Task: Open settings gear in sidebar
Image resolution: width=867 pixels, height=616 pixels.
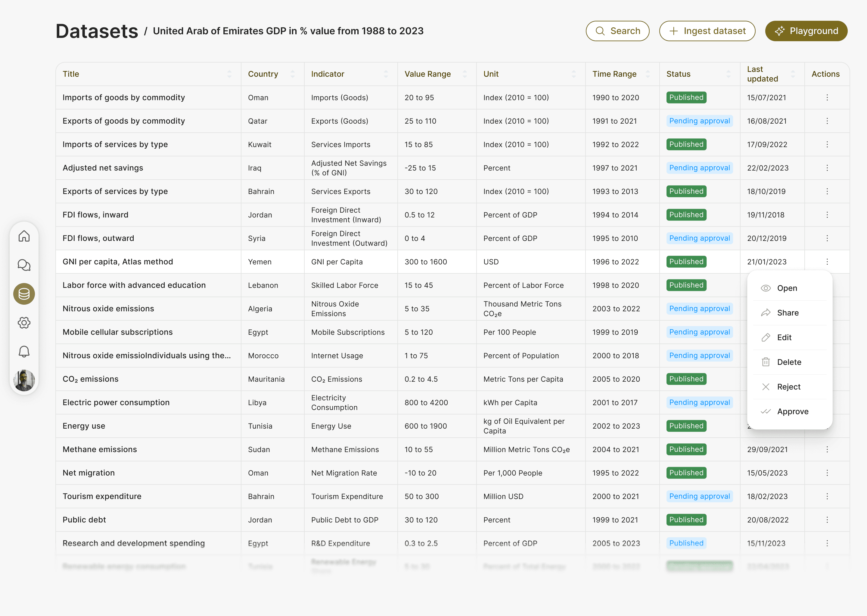Action: tap(24, 323)
